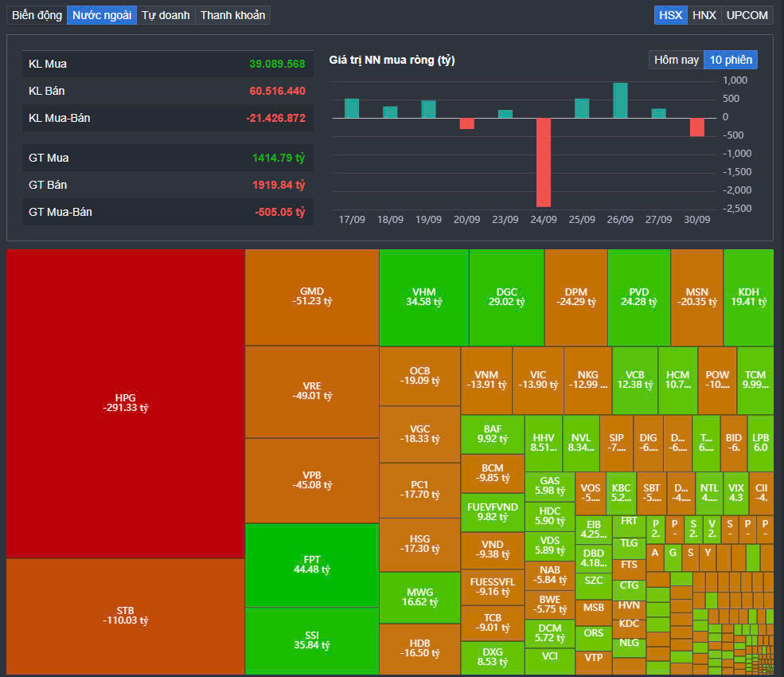784x677 pixels.
Task: Open the HDC 5.90 tỷ cell
Action: [550, 516]
